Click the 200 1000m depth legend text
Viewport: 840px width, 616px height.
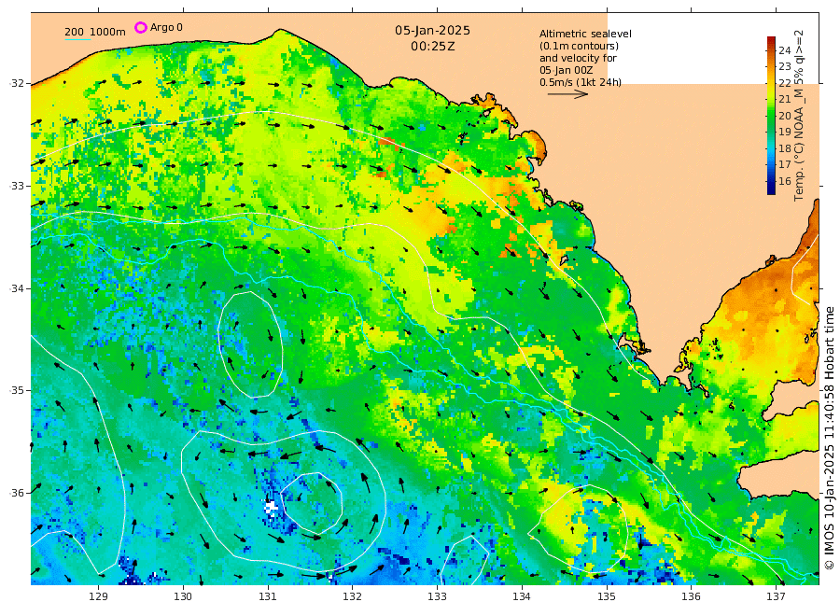[x=95, y=32]
